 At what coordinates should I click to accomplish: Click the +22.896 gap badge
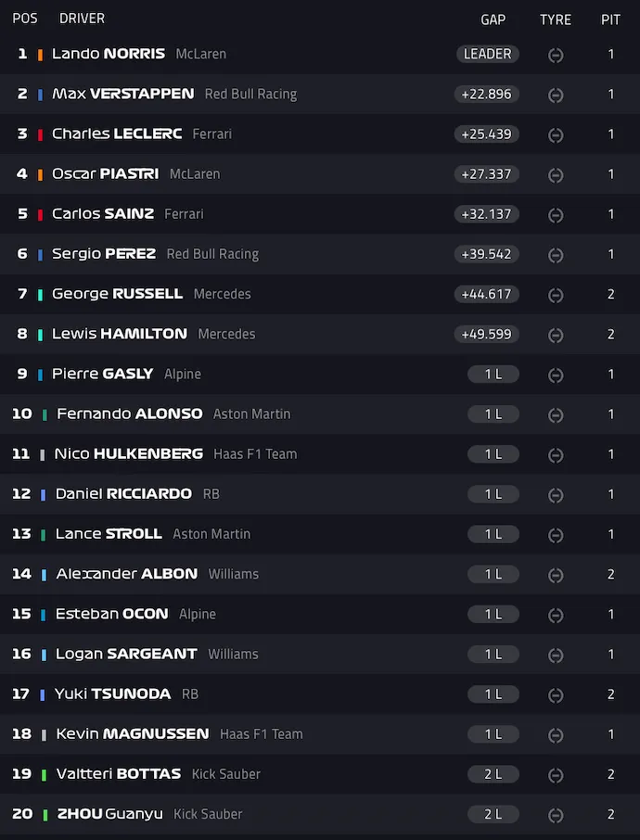point(486,94)
